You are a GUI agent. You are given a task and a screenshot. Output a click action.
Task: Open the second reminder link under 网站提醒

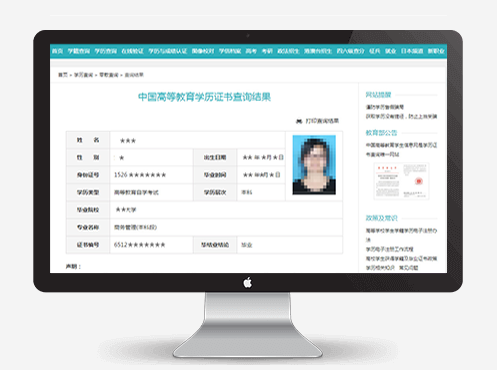click(x=401, y=116)
